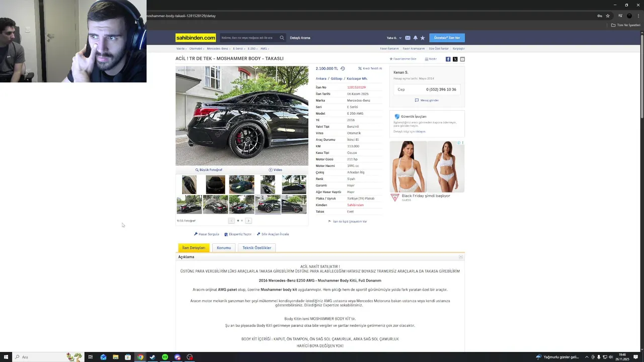Click the search magnifier icon in header
The height and width of the screenshot is (362, 644).
pyautogui.click(x=282, y=38)
